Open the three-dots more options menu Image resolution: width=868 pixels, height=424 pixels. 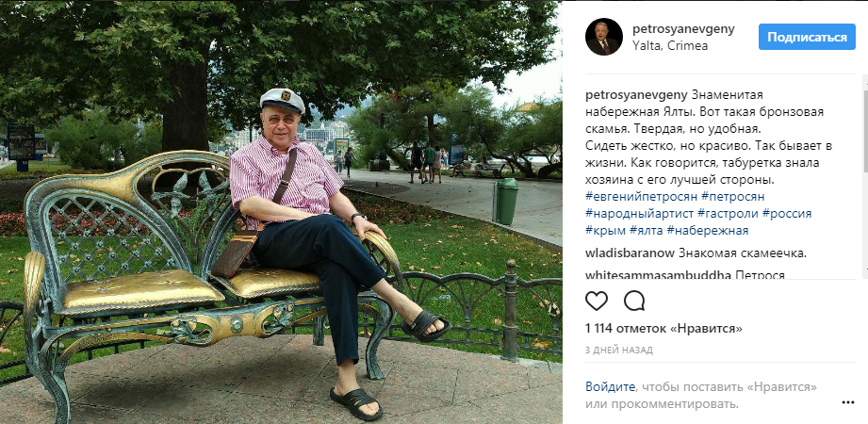coord(847,402)
